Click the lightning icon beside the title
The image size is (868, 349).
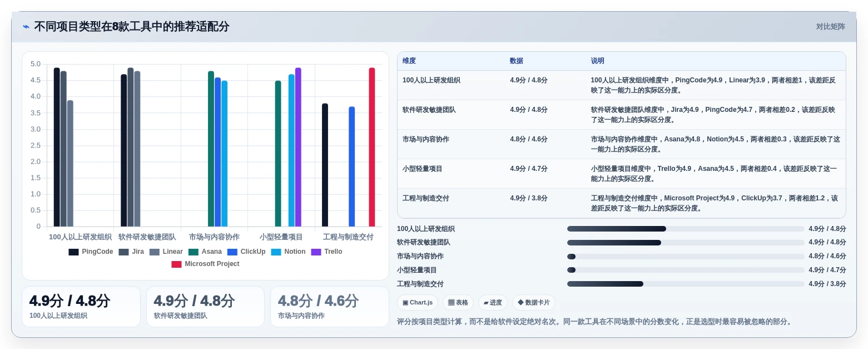26,27
